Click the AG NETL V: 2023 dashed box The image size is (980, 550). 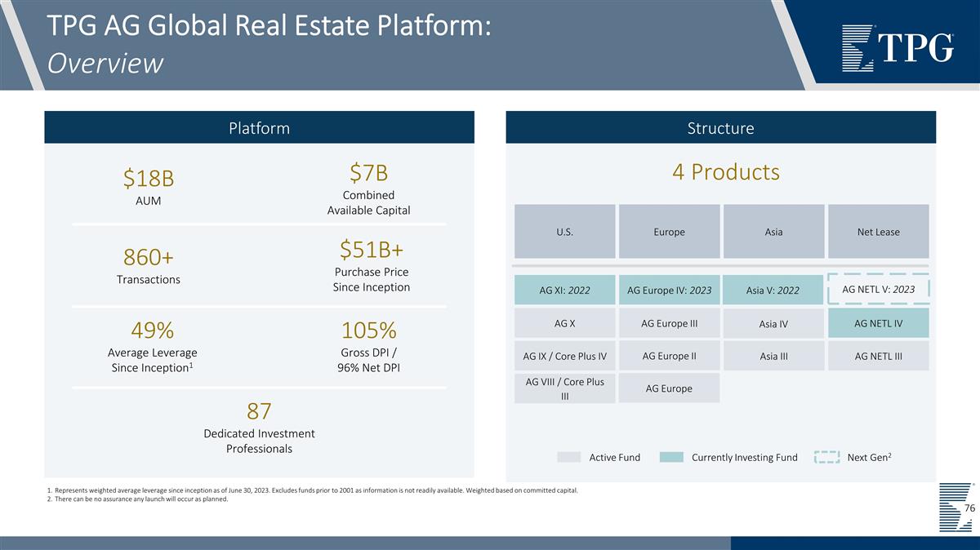tap(878, 290)
